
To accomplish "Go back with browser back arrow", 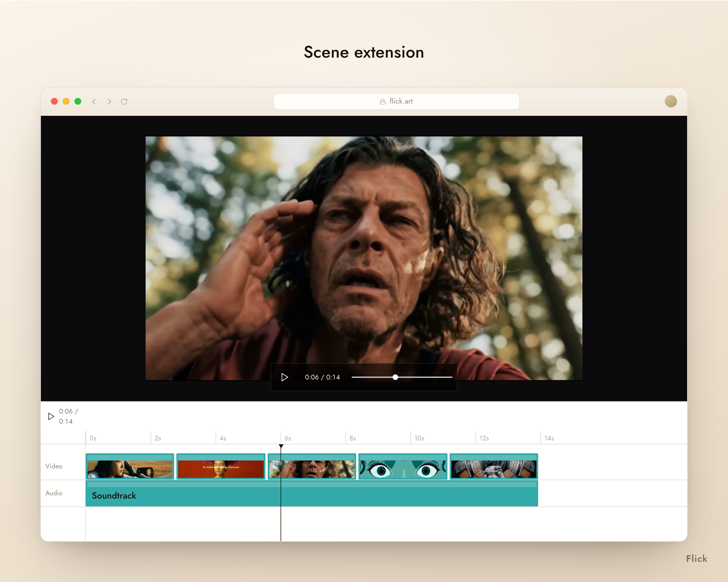I will [x=94, y=101].
